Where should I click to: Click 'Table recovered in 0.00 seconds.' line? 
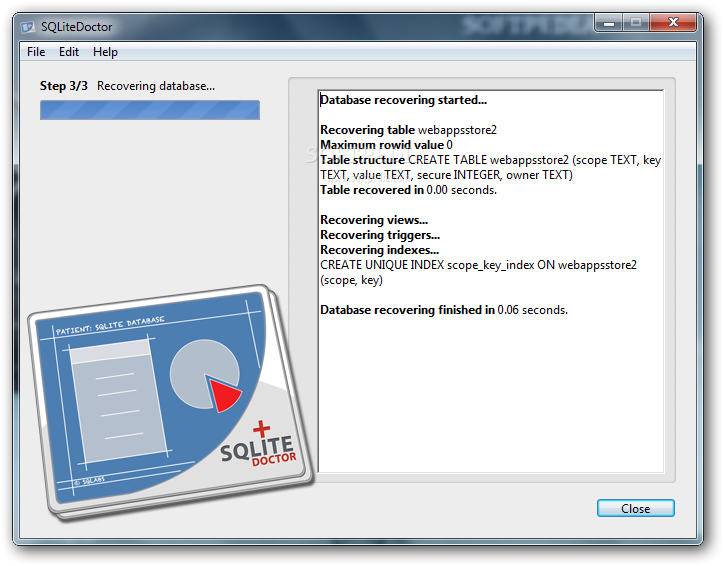409,190
